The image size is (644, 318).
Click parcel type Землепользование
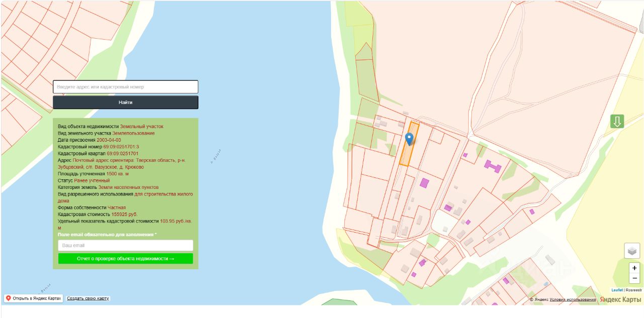click(133, 133)
